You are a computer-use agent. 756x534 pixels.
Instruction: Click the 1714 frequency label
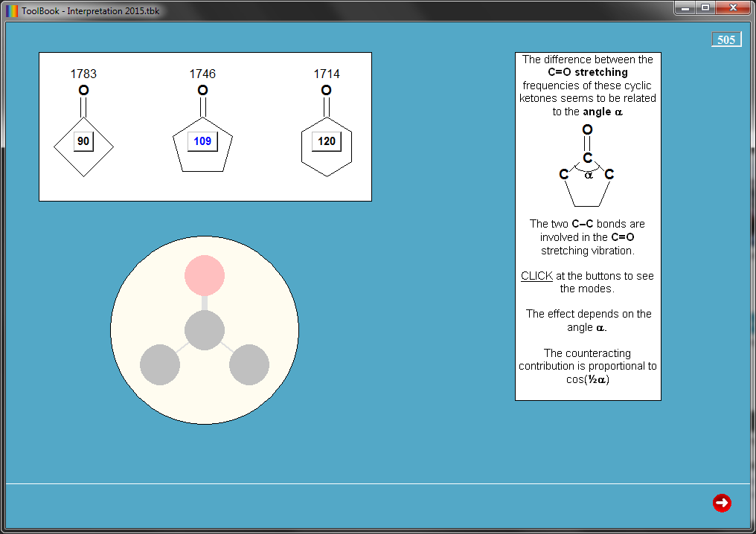click(326, 74)
